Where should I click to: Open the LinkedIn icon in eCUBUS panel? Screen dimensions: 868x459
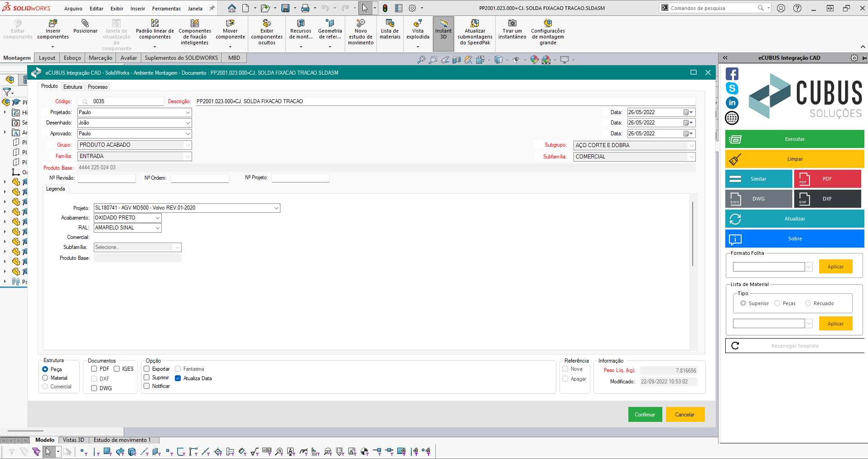click(732, 103)
